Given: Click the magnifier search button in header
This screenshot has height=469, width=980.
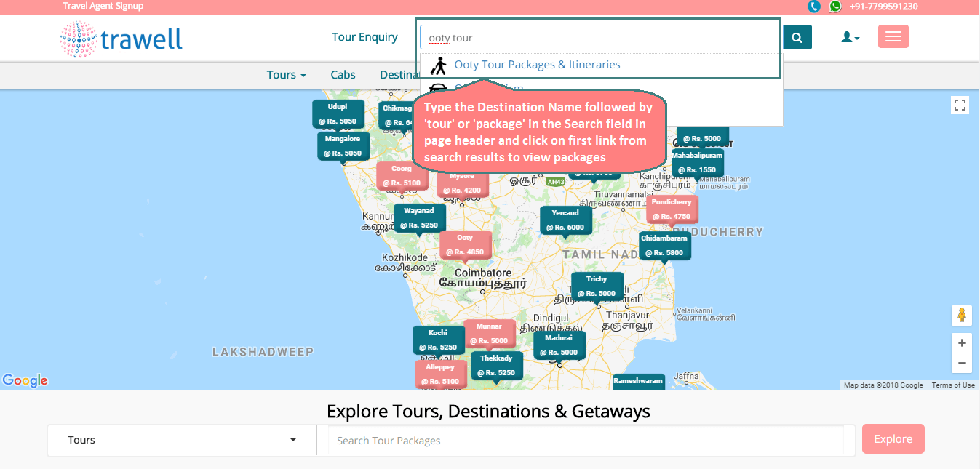Looking at the screenshot, I should click(x=797, y=38).
